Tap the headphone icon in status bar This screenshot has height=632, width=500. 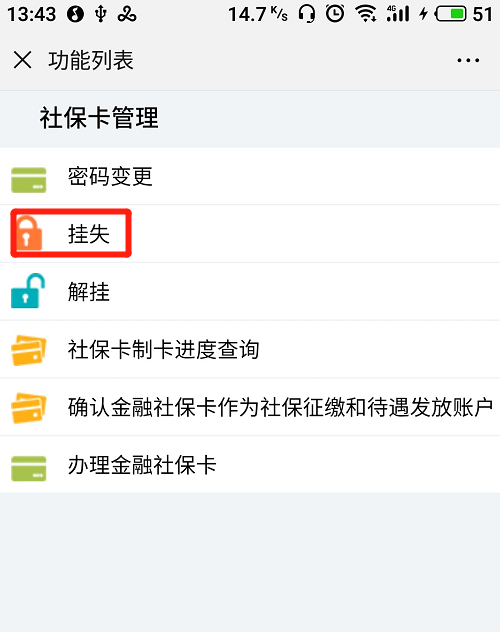point(307,14)
